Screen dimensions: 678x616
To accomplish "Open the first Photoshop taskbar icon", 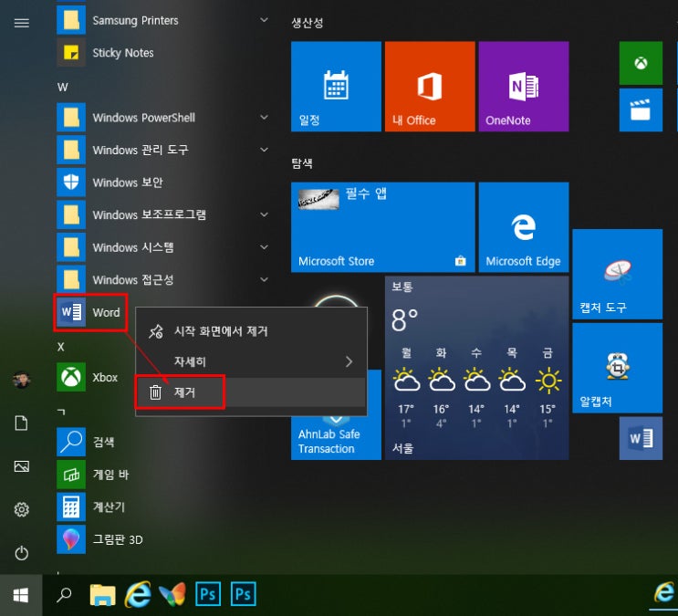I will 208,594.
